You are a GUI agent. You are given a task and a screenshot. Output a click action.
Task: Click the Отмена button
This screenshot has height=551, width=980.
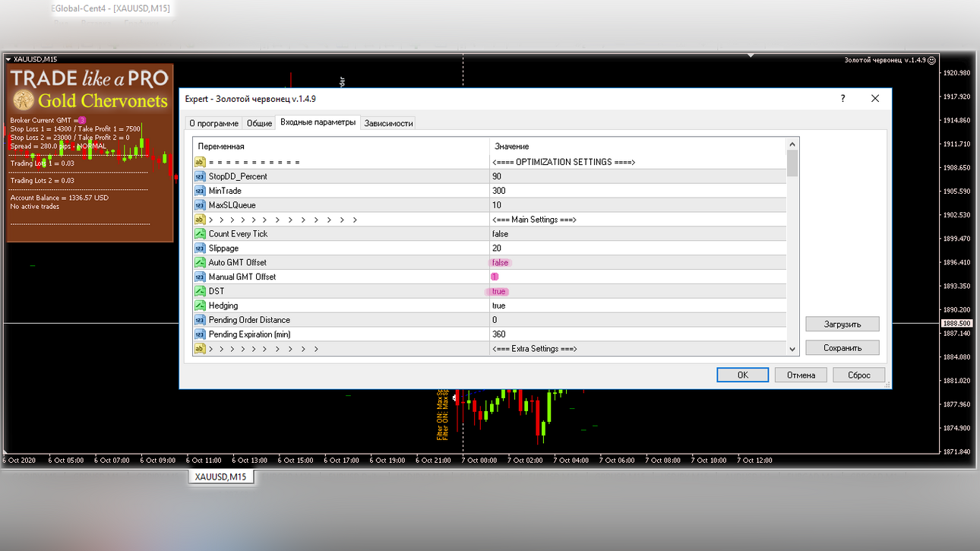pyautogui.click(x=801, y=375)
